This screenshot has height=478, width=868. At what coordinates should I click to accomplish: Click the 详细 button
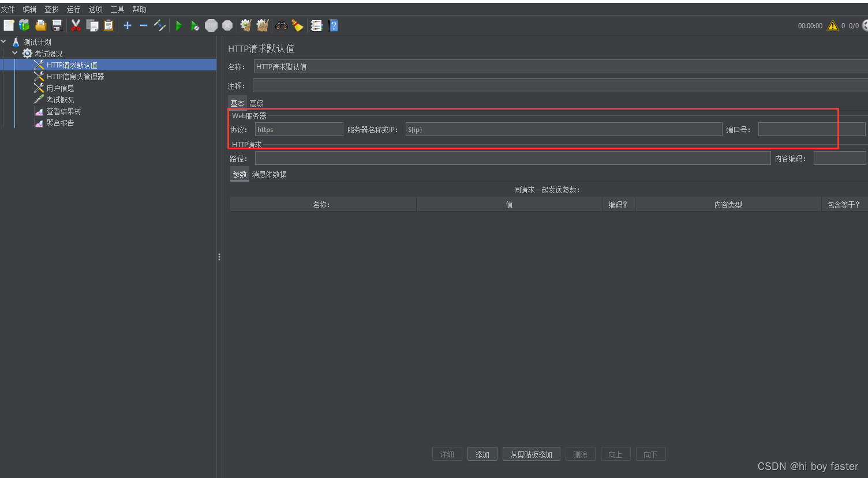point(447,454)
